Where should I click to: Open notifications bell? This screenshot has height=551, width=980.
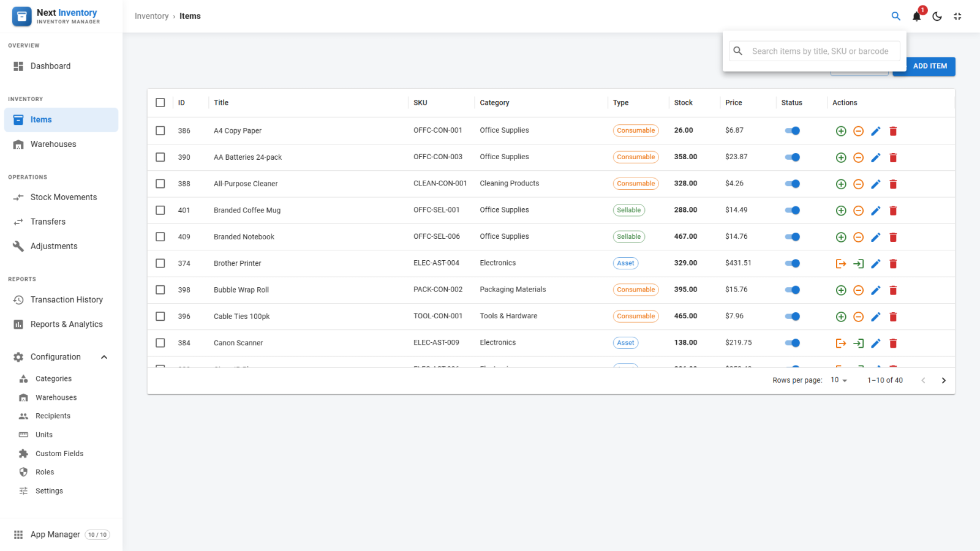[x=916, y=17]
